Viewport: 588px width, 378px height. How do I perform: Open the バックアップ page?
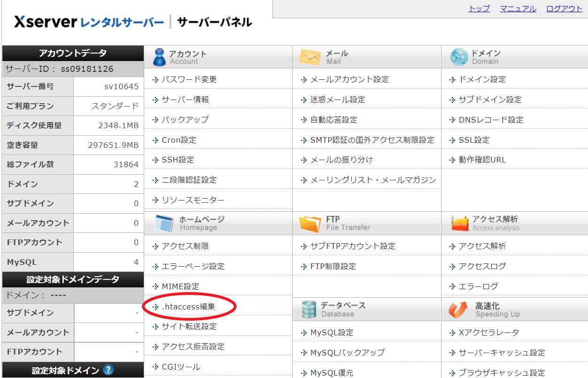185,120
